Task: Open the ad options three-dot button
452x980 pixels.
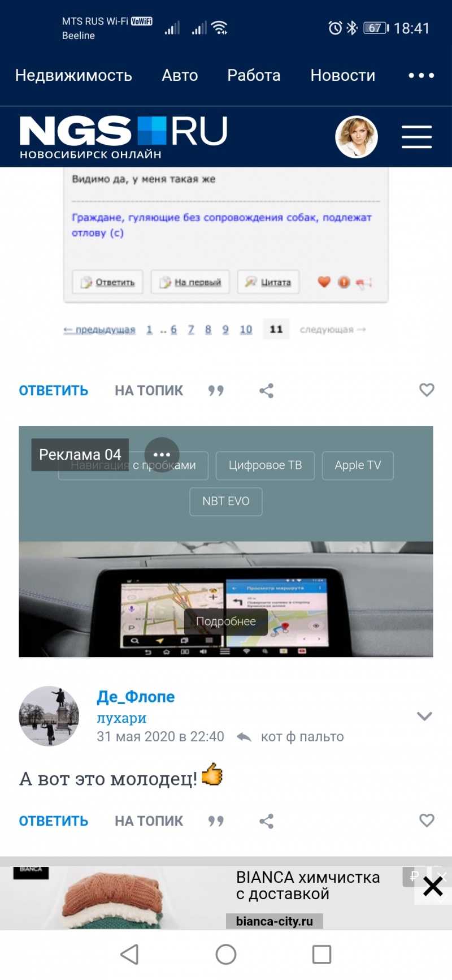Action: [x=162, y=455]
